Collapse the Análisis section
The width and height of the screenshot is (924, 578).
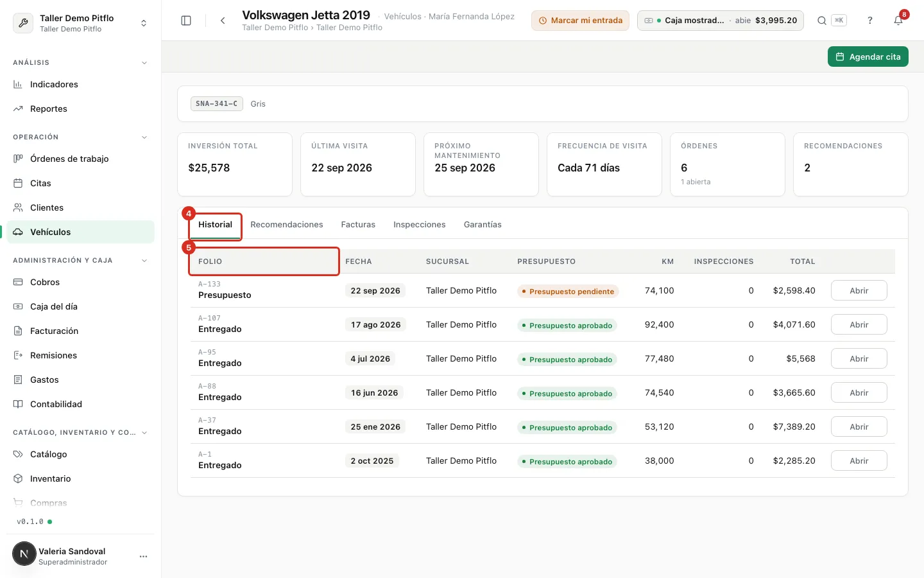click(x=144, y=63)
